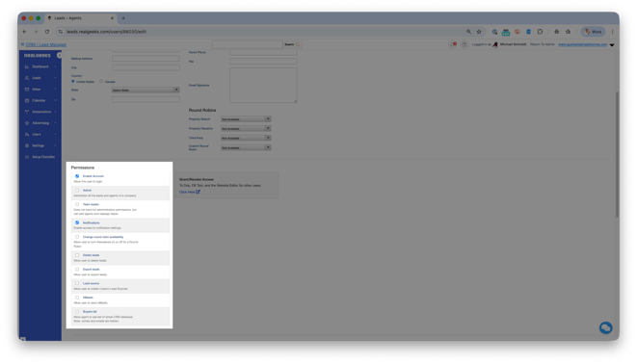This screenshot has width=637, height=364.
Task: Reload the page in the browser
Action: tap(47, 32)
